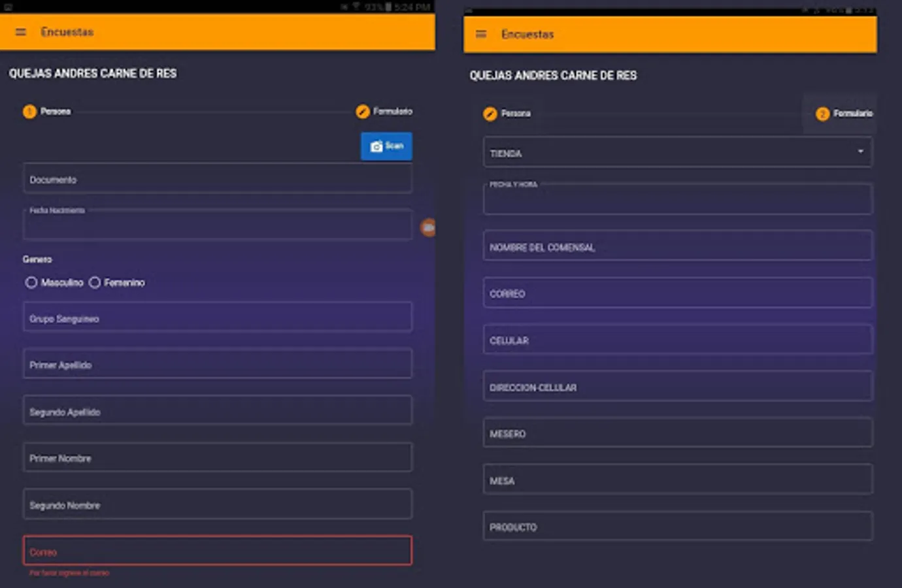Focus the CORREO field in right form
The width and height of the screenshot is (902, 588).
(x=678, y=293)
